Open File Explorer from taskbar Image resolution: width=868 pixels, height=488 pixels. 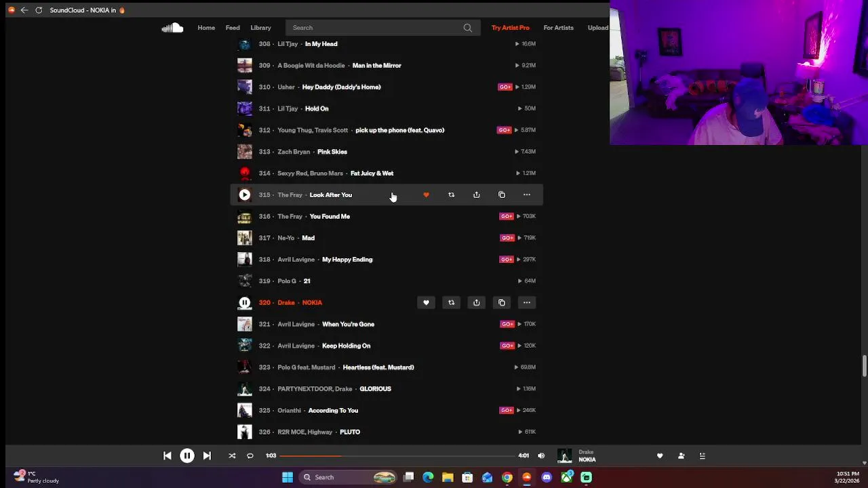[x=448, y=478]
